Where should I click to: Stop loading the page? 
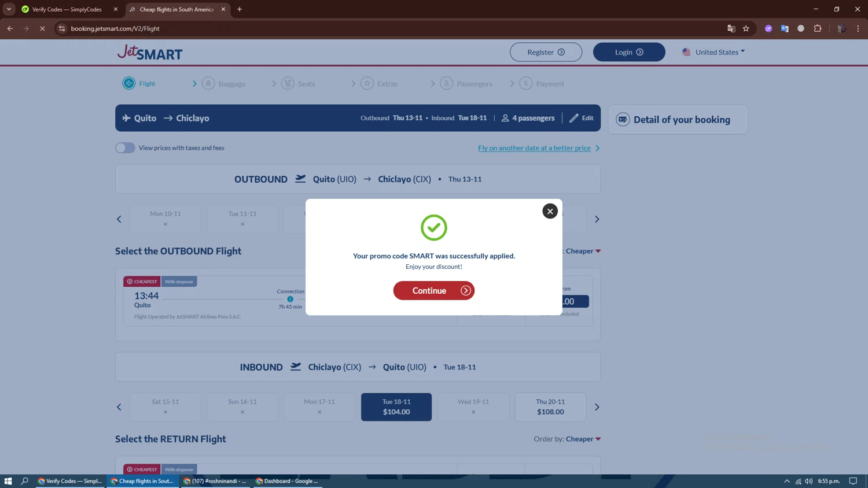pyautogui.click(x=42, y=28)
